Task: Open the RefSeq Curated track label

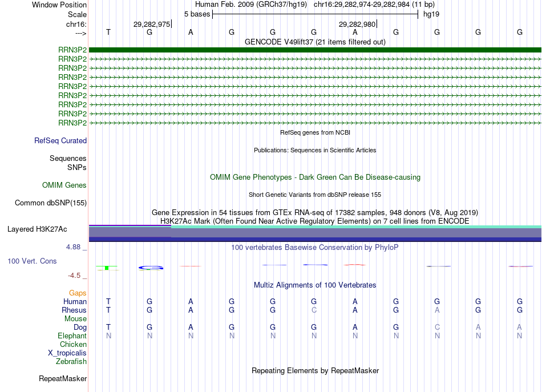Action: pos(60,141)
